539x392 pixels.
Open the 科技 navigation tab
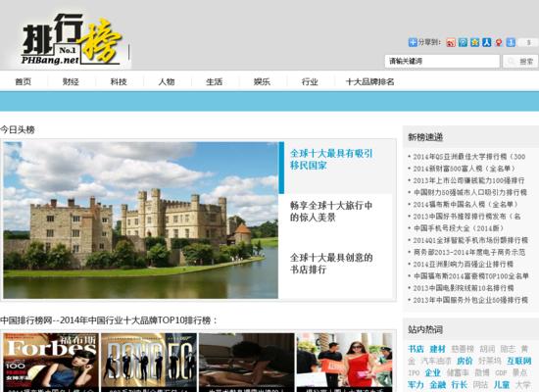click(119, 82)
